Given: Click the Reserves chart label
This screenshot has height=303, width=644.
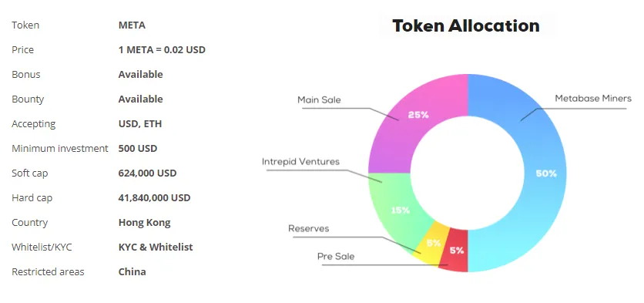Looking at the screenshot, I should [x=308, y=228].
